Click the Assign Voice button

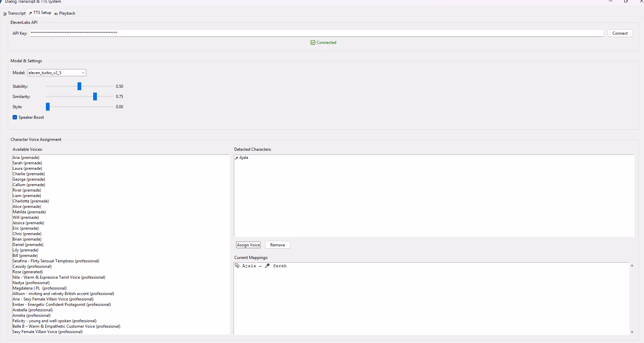[248, 245]
